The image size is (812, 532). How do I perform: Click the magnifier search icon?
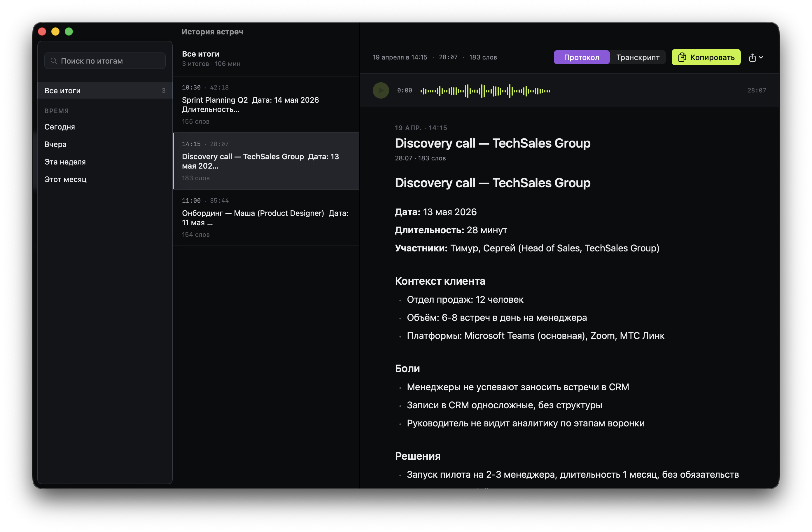click(54, 61)
